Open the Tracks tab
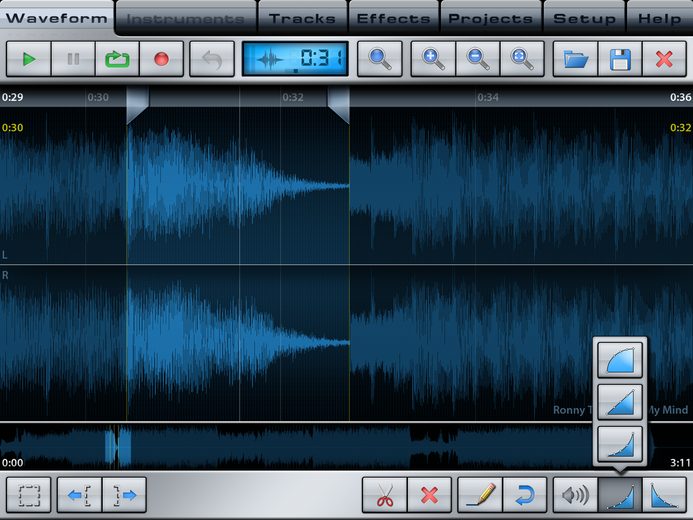 [302, 19]
